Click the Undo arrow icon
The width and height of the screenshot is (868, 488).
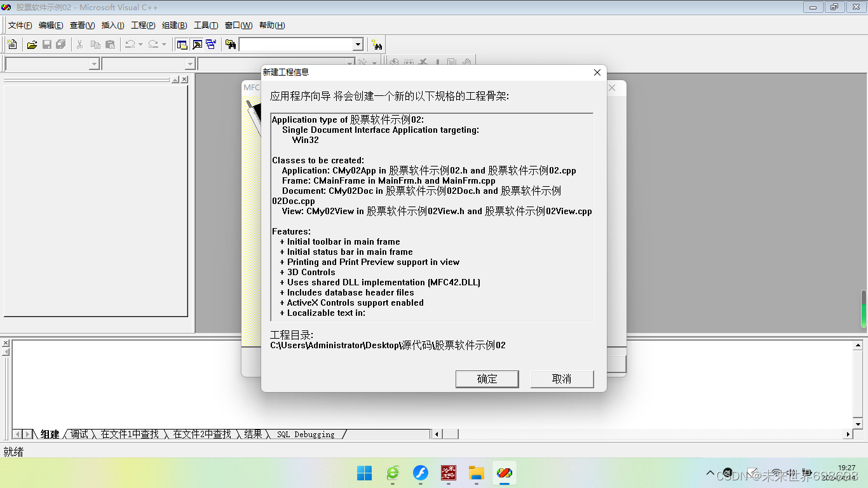pos(130,44)
